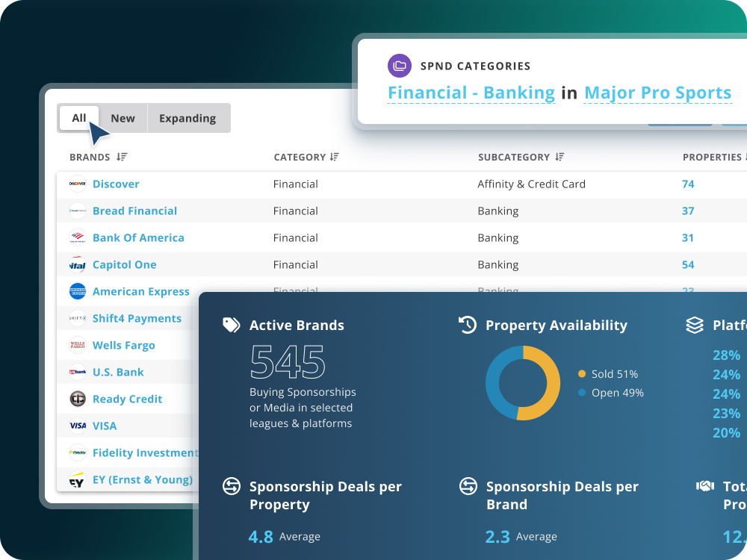Click the 545 Active Brands number
This screenshot has width=747, height=560.
288,362
